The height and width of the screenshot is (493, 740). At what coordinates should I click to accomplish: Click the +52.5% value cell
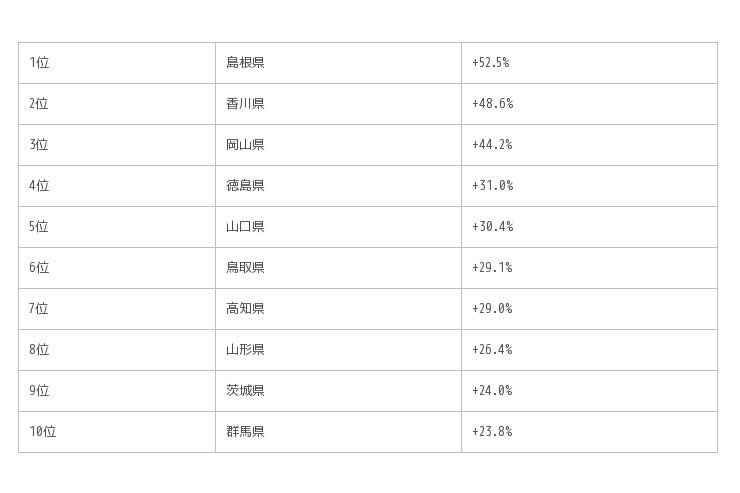(491, 63)
